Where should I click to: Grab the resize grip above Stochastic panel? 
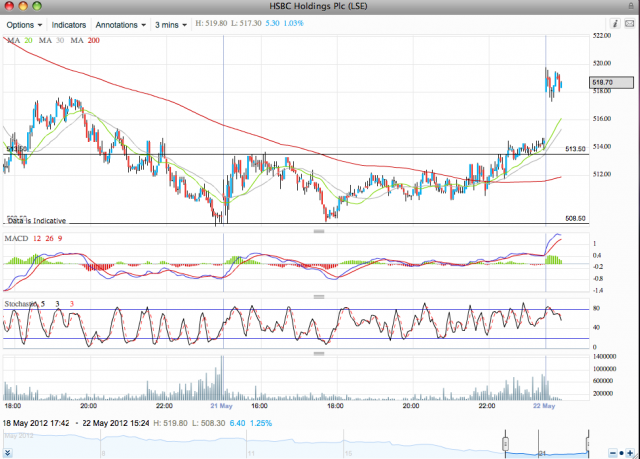[319, 297]
